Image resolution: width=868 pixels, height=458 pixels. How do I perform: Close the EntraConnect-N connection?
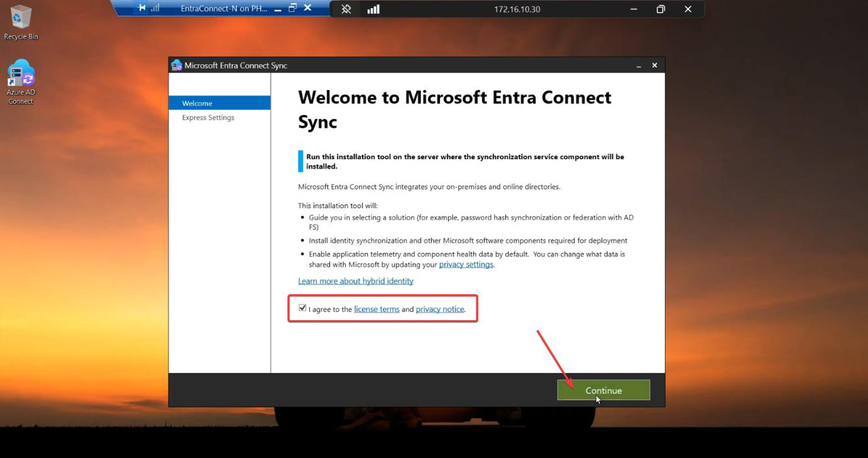307,8
